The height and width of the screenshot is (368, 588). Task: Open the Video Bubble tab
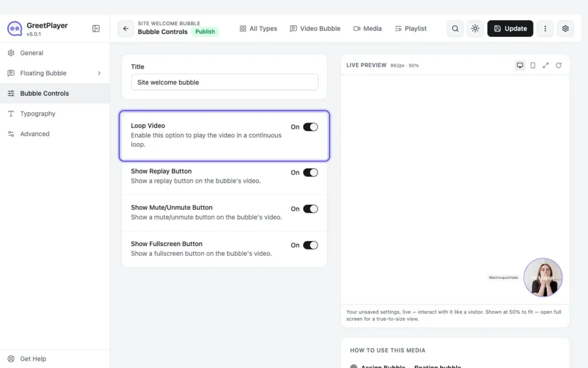[x=315, y=29]
